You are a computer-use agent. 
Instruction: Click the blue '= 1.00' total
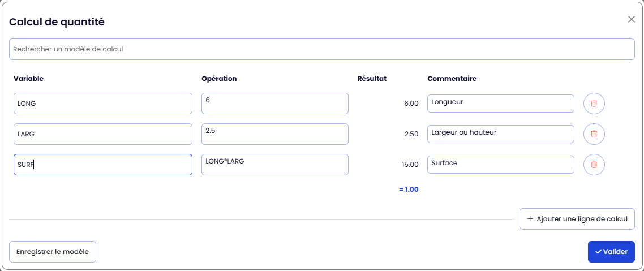408,190
